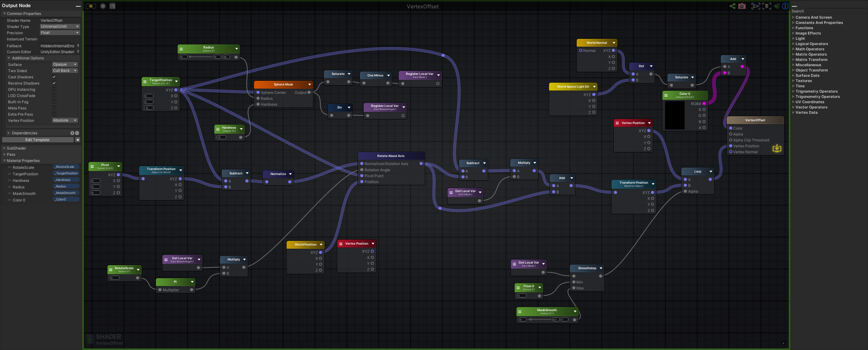
Task: Add a new dependency with plus button
Action: click(72, 133)
